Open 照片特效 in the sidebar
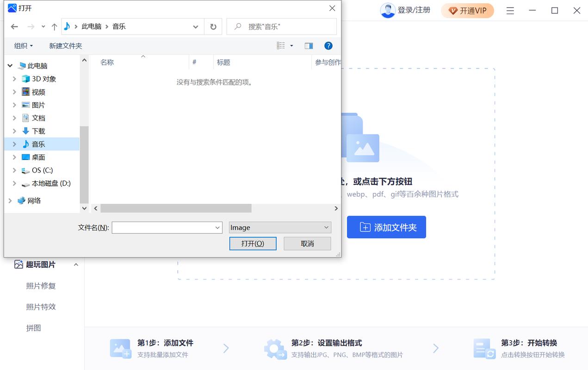Viewport: 588px width, 370px height. (41, 307)
